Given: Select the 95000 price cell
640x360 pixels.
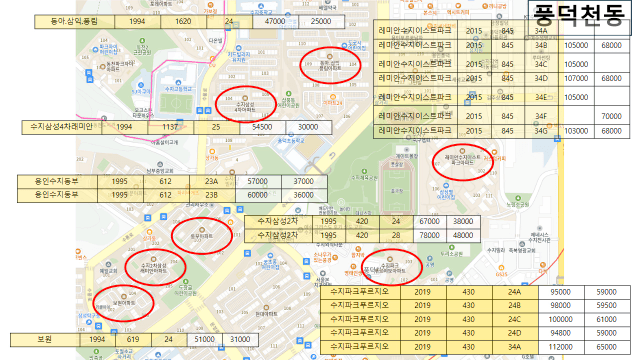Looking at the screenshot, I should pyautogui.click(x=561, y=292).
